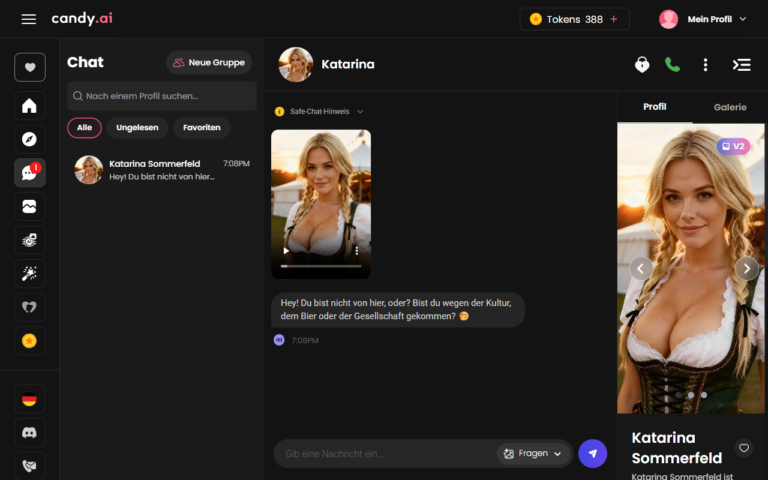
Task: Open the compass explore icon
Action: pyautogui.click(x=30, y=139)
